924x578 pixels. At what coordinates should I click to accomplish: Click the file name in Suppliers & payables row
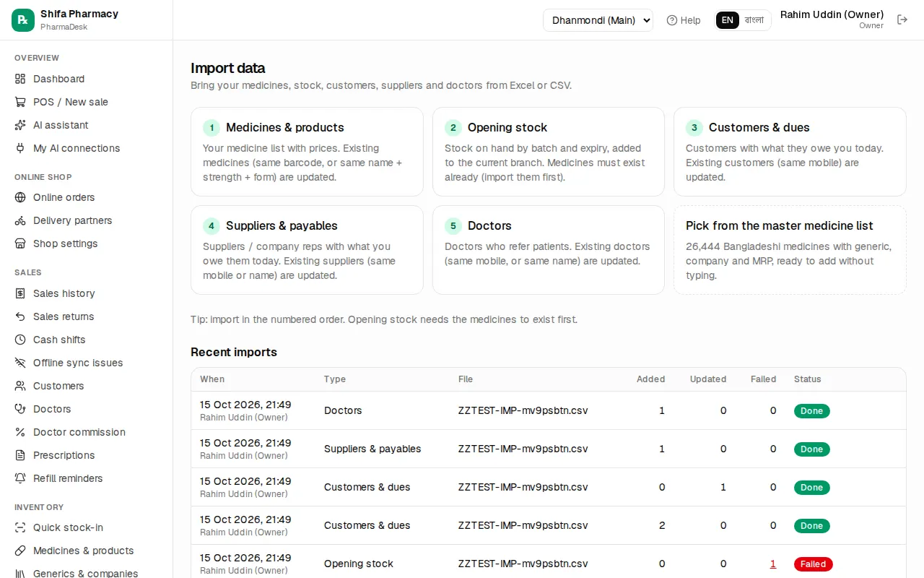(x=523, y=449)
